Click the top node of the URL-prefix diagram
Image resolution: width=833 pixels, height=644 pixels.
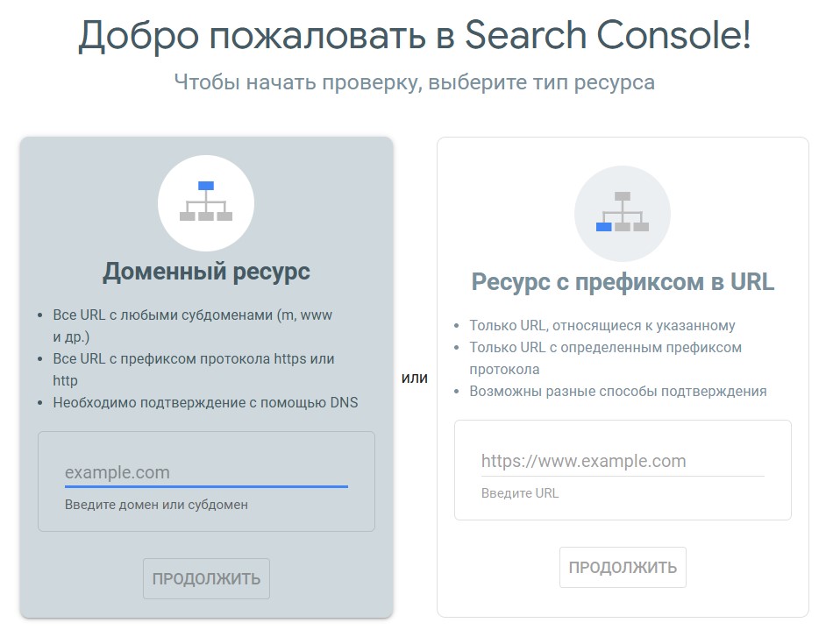point(623,195)
